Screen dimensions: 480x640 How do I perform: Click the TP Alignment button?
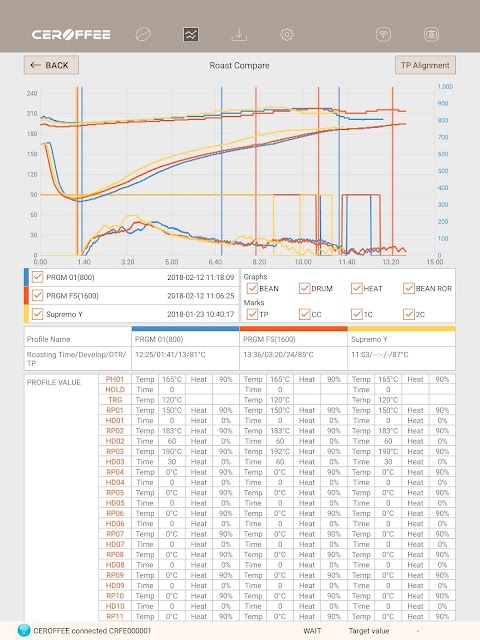(x=425, y=65)
